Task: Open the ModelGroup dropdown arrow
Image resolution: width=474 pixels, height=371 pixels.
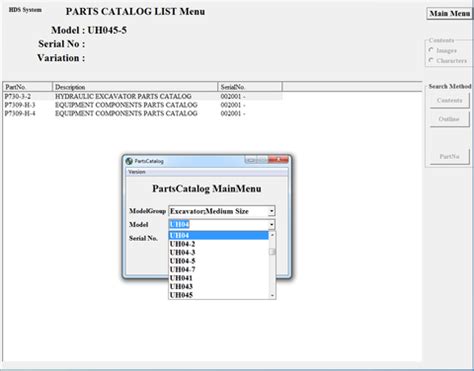Action: (x=272, y=211)
